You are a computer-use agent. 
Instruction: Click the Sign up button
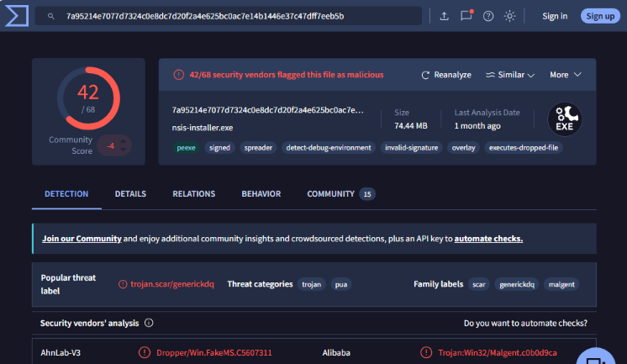click(x=600, y=16)
